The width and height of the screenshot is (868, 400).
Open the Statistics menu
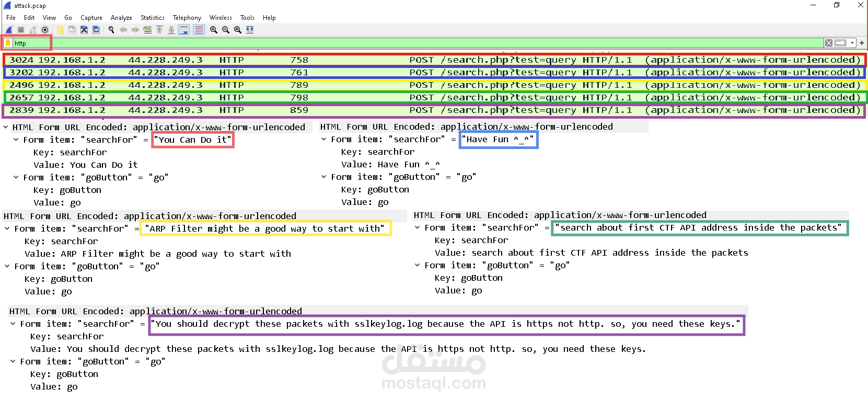pos(153,18)
